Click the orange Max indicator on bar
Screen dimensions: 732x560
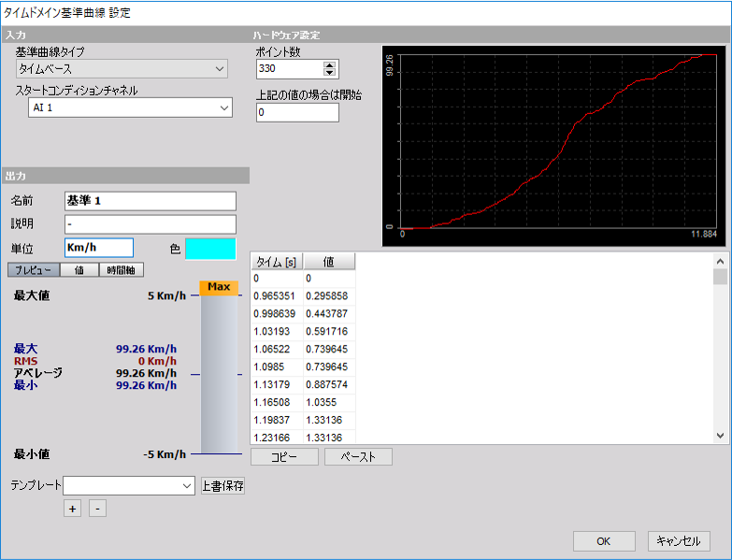click(x=219, y=287)
